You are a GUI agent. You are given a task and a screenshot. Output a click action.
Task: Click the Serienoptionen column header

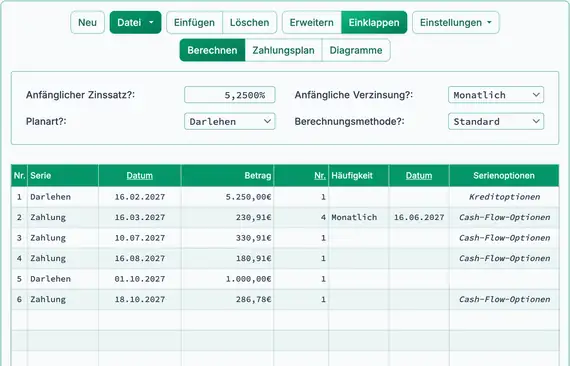[504, 176]
